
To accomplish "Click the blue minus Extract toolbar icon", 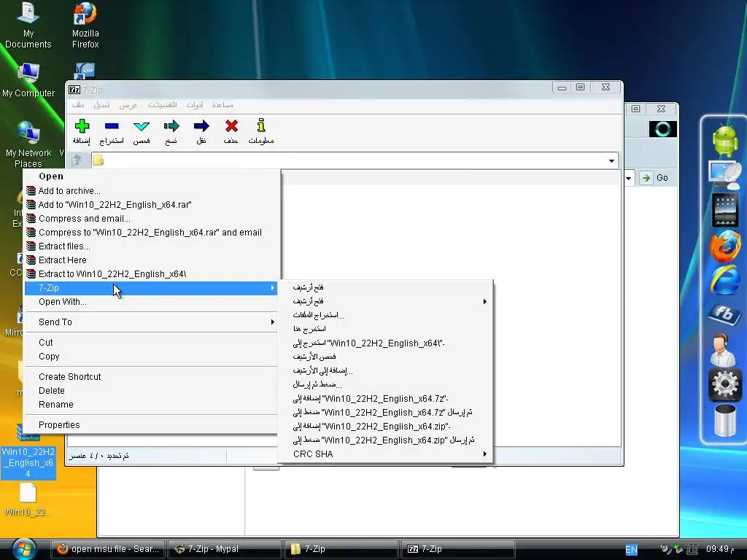I will 112,126.
